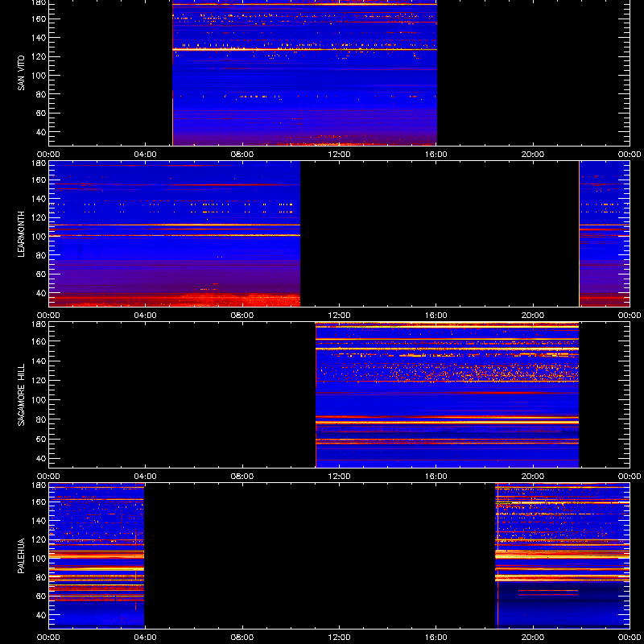Viewport: 644px width, 644px height.
Task: Click 12:00 under the San Vito panel
Action: [x=339, y=155]
